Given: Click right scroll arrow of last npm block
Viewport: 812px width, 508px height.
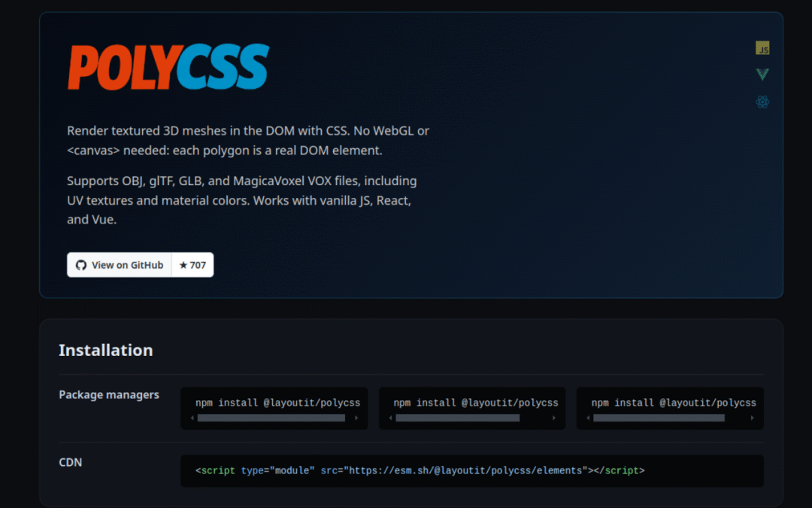Looking at the screenshot, I should 753,418.
